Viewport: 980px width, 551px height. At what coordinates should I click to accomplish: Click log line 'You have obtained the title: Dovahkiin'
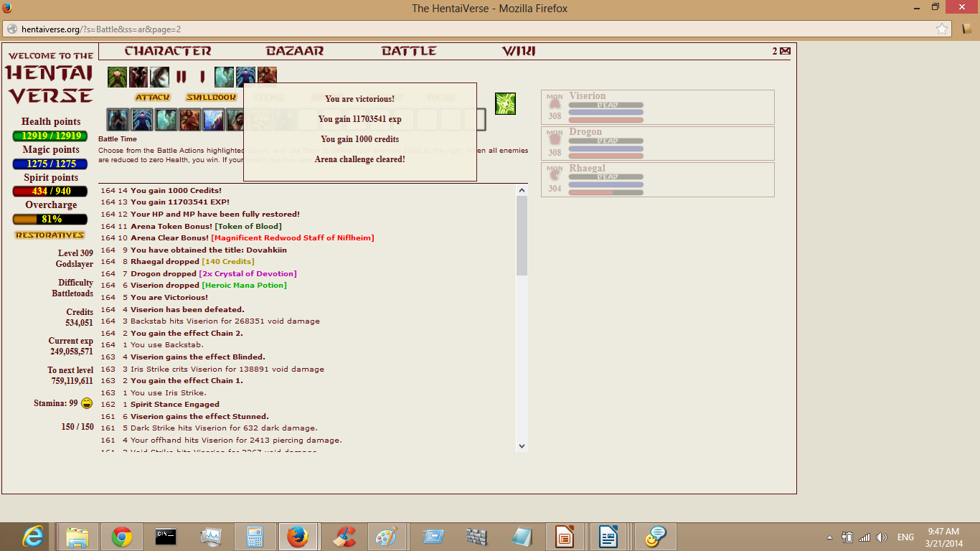tap(209, 250)
